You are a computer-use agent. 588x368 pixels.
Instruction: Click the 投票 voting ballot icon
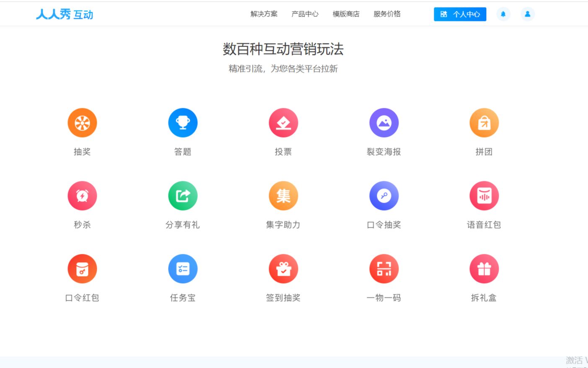click(x=283, y=123)
